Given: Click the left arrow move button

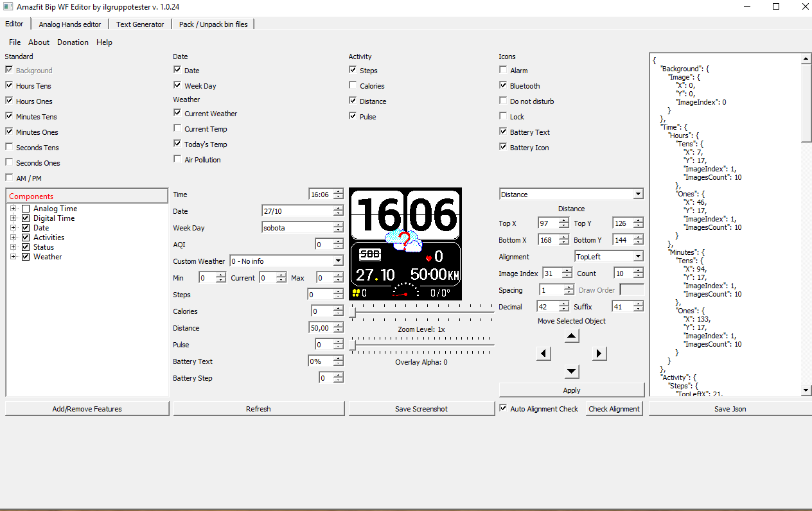Looking at the screenshot, I should pyautogui.click(x=544, y=354).
